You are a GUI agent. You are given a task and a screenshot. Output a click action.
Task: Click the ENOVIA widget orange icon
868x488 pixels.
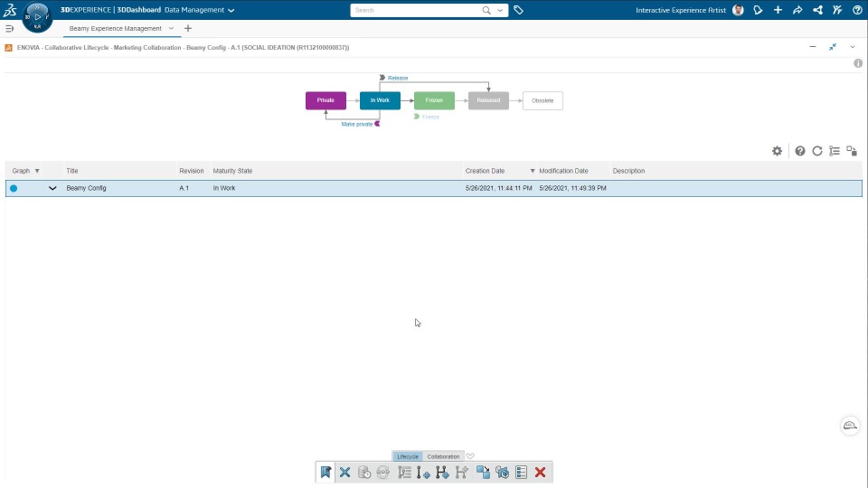pyautogui.click(x=8, y=48)
